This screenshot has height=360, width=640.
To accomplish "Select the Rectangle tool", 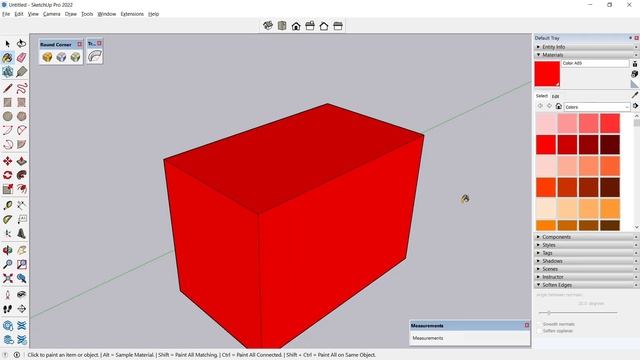I will (x=7, y=102).
